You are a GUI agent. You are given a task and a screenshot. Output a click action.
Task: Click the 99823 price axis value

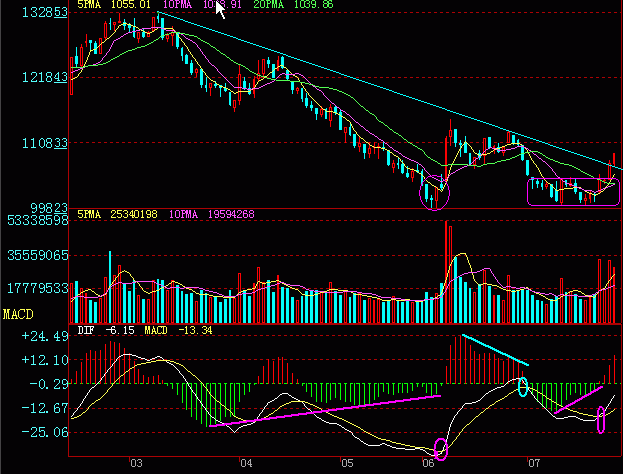click(x=48, y=208)
